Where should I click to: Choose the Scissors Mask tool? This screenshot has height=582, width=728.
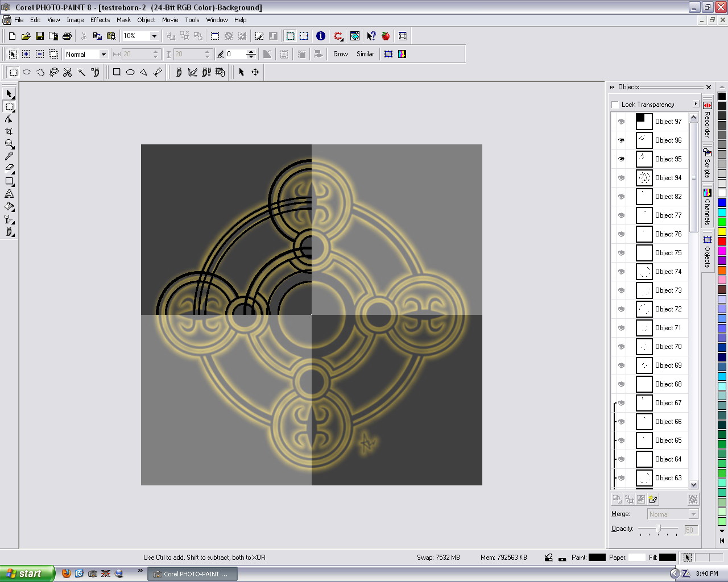click(68, 72)
